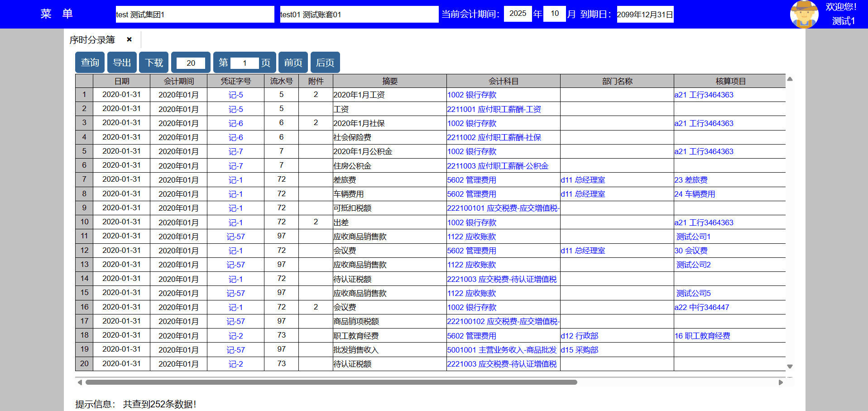The image size is (868, 411).
Task: Open account link 2211001 应付职工薪酬-工资
Action: [494, 109]
